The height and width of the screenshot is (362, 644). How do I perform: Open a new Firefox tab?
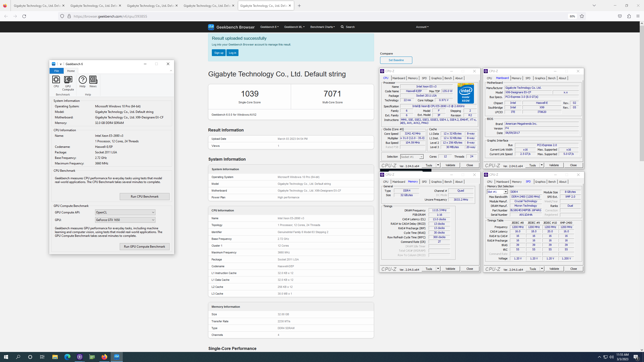pyautogui.click(x=299, y=6)
